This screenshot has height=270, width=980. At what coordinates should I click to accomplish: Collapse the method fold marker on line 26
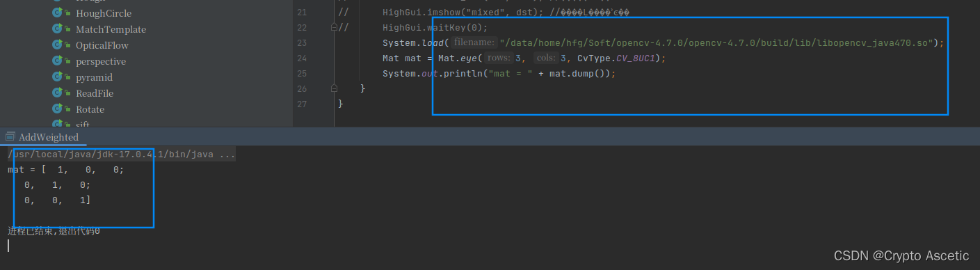click(x=335, y=89)
